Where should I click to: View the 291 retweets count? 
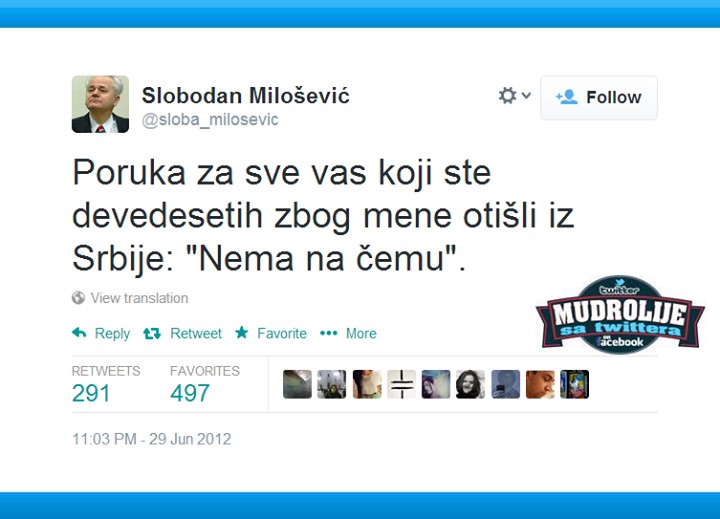(91, 393)
